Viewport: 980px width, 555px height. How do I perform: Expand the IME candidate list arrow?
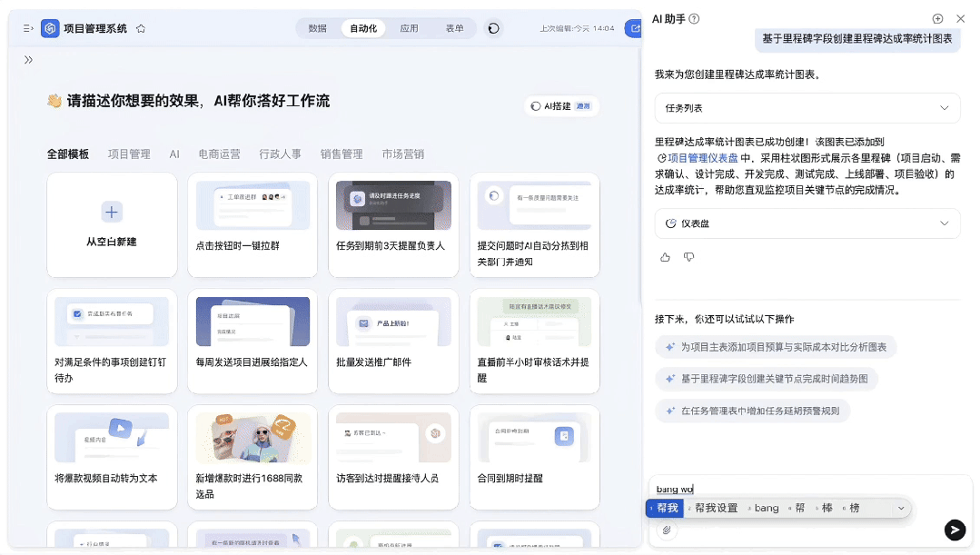(x=901, y=509)
